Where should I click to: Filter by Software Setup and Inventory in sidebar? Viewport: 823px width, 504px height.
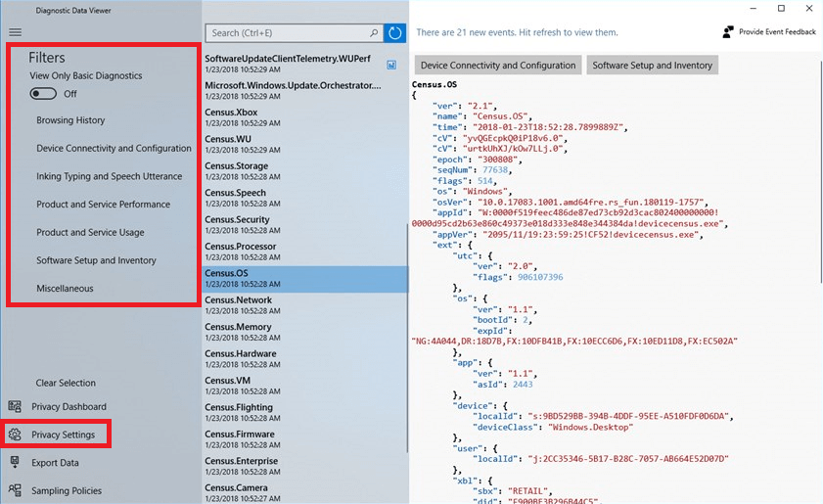[x=96, y=260]
